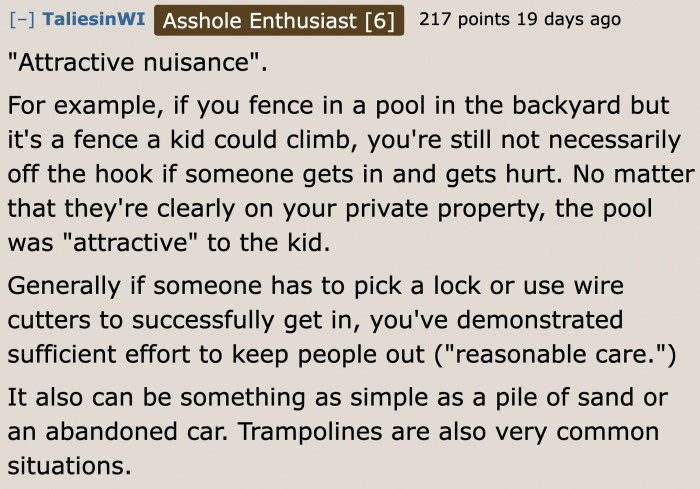The image size is (700, 489).
Task: Click the words "pile of sand"
Action: pyautogui.click(x=564, y=397)
